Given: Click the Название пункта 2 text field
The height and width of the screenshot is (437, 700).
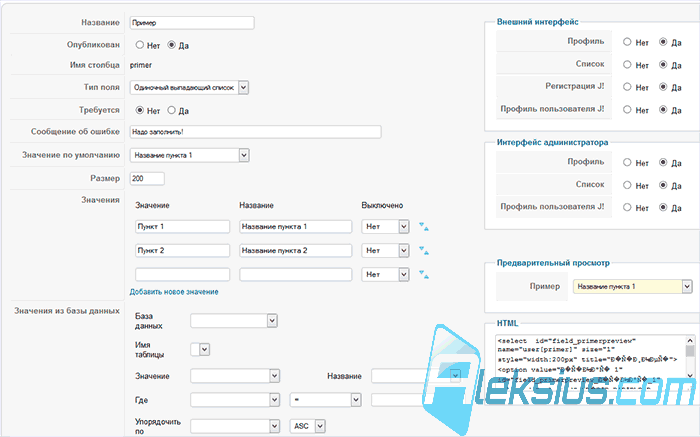Looking at the screenshot, I should click(296, 250).
